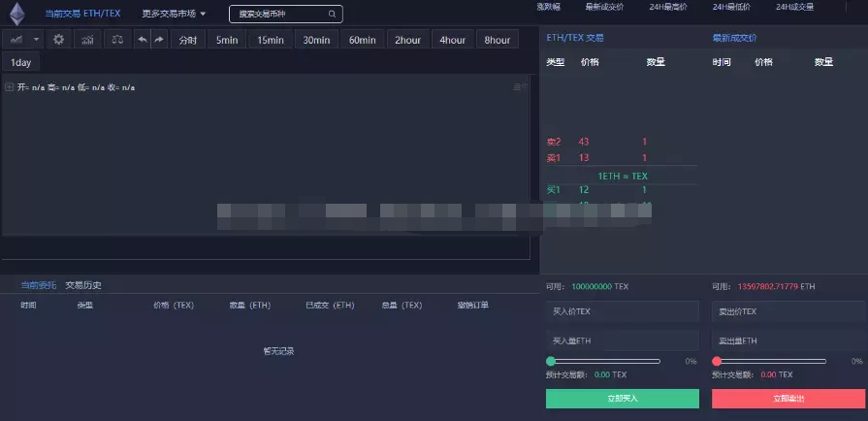Image resolution: width=868 pixels, height=421 pixels.
Task: Click the green buy amount slider handle
Action: (x=551, y=361)
